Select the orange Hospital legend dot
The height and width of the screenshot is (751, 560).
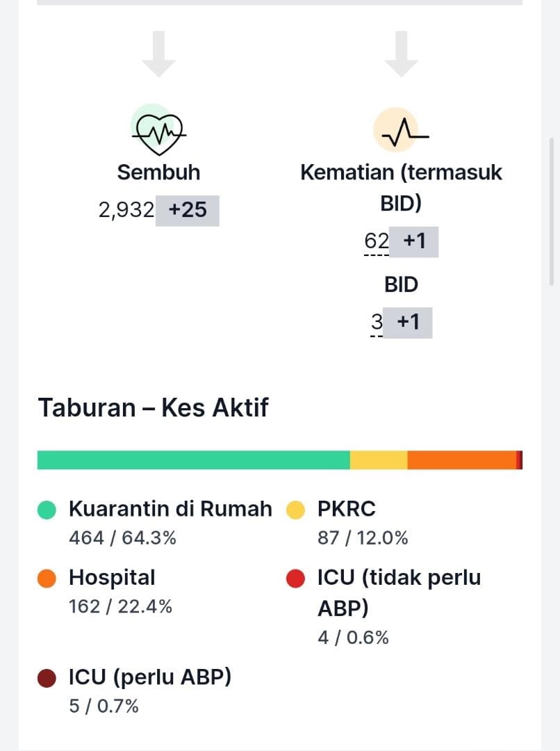(x=47, y=578)
